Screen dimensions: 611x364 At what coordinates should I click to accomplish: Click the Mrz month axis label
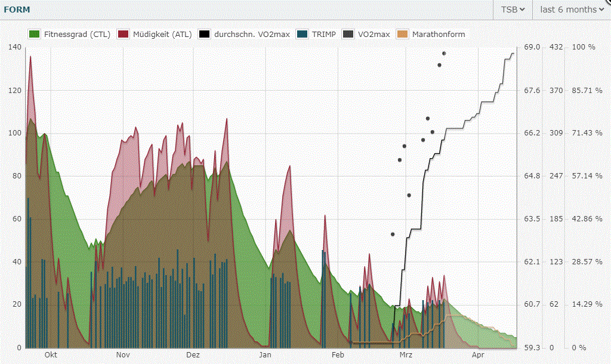click(406, 354)
